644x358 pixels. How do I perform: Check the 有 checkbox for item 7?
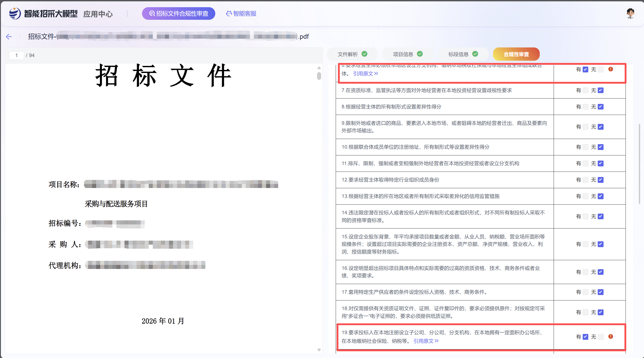tap(585, 90)
